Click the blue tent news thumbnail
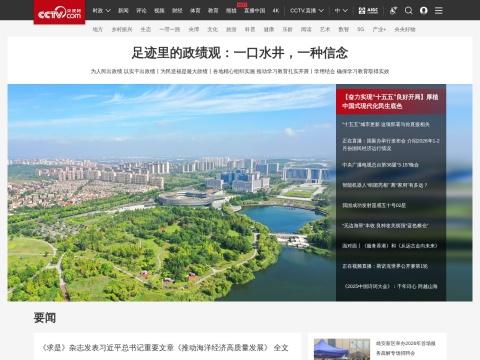Image resolution: width=480 pixels, height=360 pixels. click(x=342, y=349)
